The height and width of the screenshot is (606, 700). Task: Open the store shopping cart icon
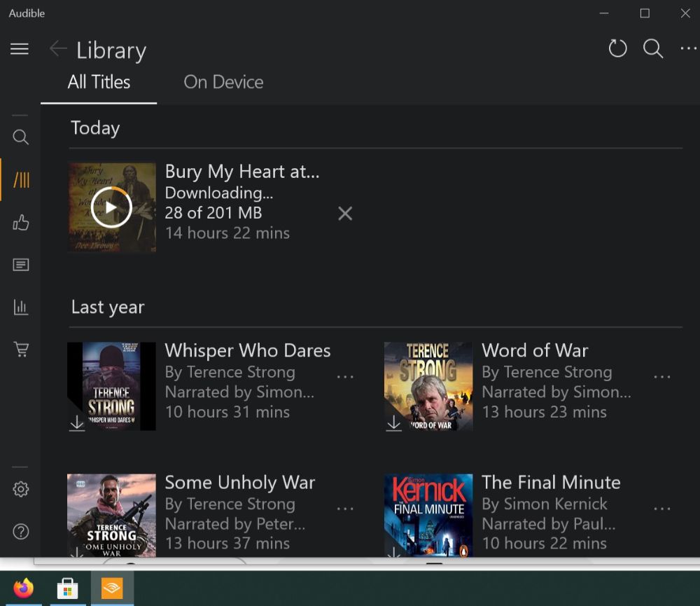click(x=21, y=349)
